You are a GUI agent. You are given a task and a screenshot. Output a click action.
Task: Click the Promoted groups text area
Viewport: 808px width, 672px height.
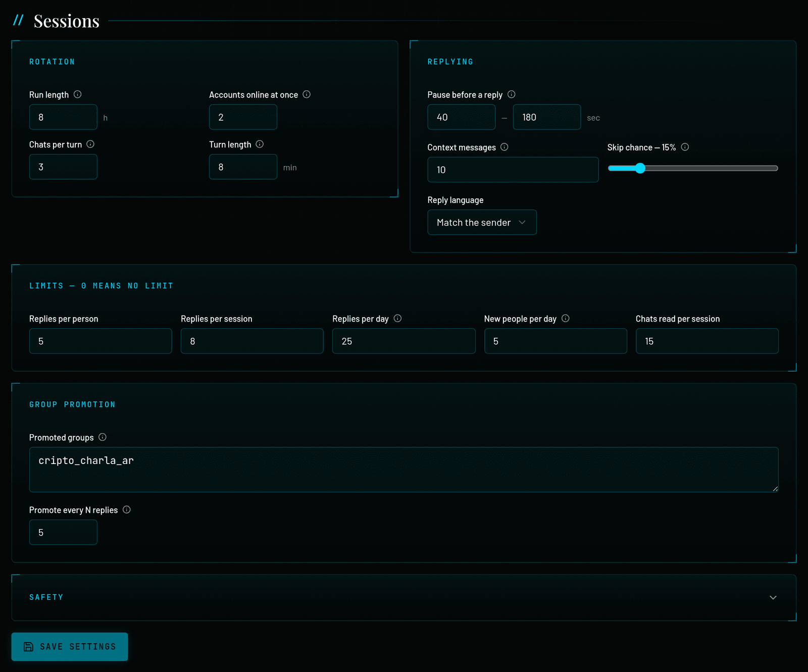pyautogui.click(x=404, y=470)
